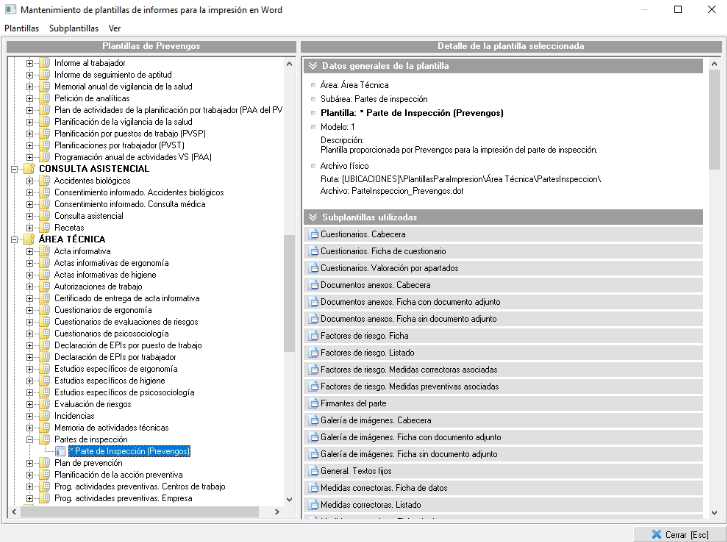The width and height of the screenshot is (727, 542).
Task: Expand the Plan de prevención node
Action: (x=30, y=464)
